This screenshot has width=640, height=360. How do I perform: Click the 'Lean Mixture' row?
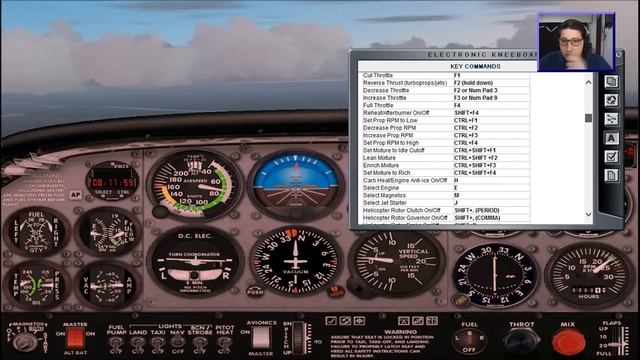446,158
